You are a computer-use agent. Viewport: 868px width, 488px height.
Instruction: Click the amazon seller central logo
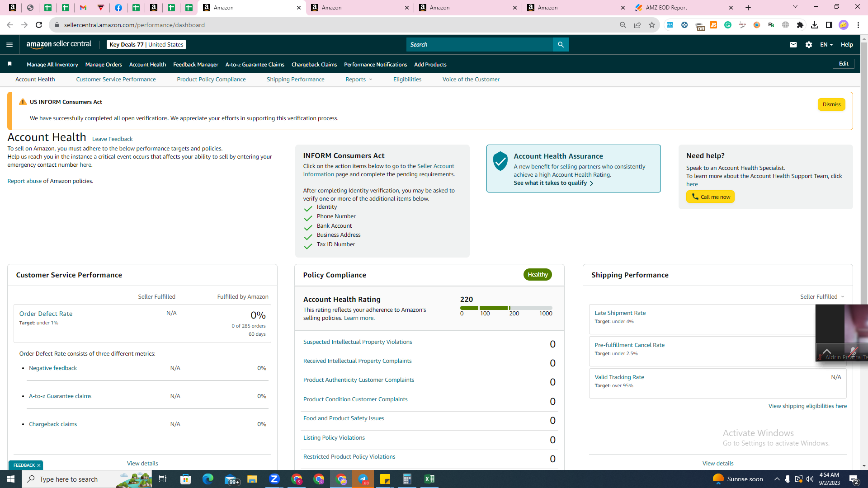pyautogui.click(x=59, y=44)
